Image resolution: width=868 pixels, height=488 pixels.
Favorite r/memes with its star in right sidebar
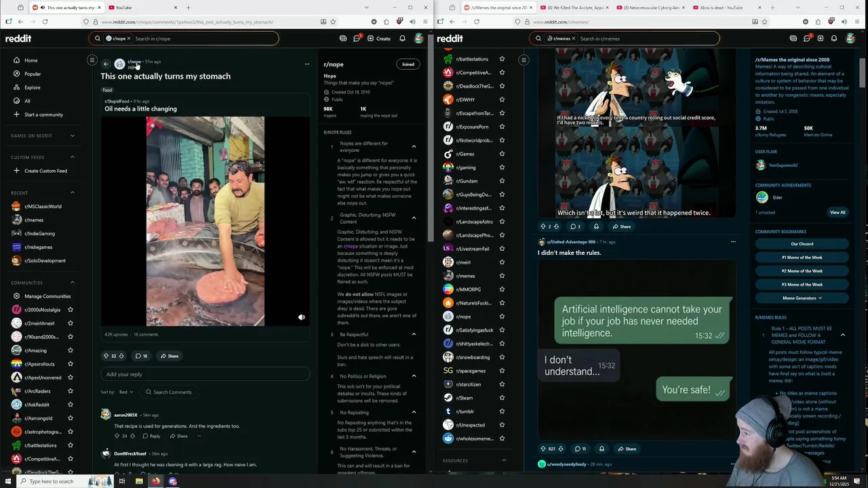tap(502, 276)
